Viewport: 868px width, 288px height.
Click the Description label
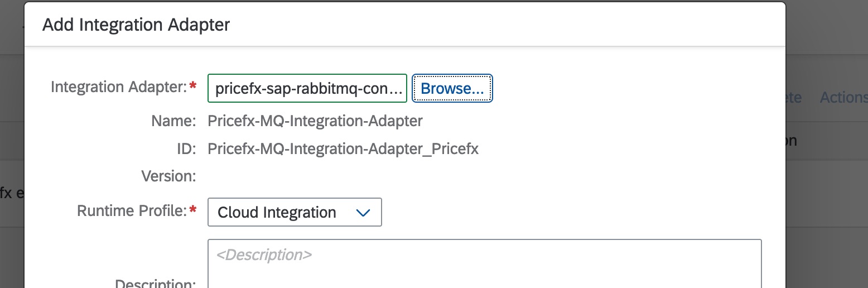[x=155, y=283]
